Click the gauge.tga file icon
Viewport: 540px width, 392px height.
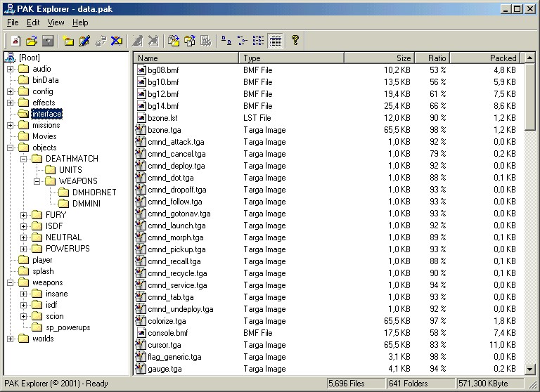pos(141,369)
